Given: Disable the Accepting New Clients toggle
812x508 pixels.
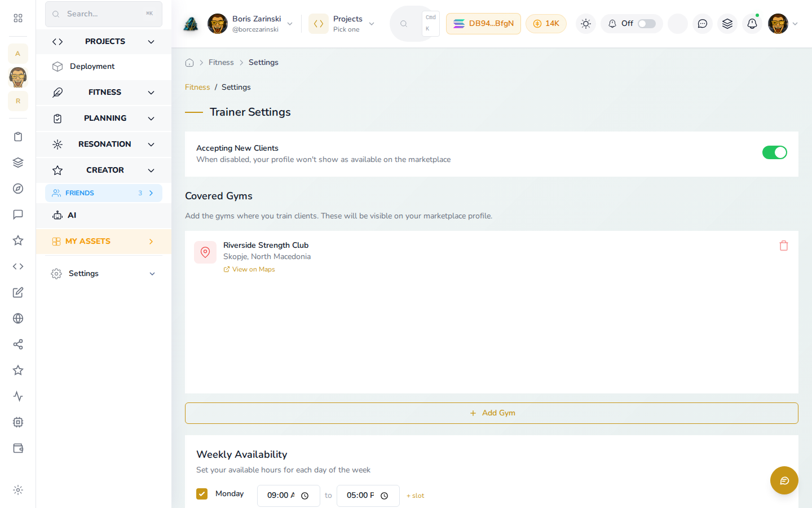Looking at the screenshot, I should (775, 152).
